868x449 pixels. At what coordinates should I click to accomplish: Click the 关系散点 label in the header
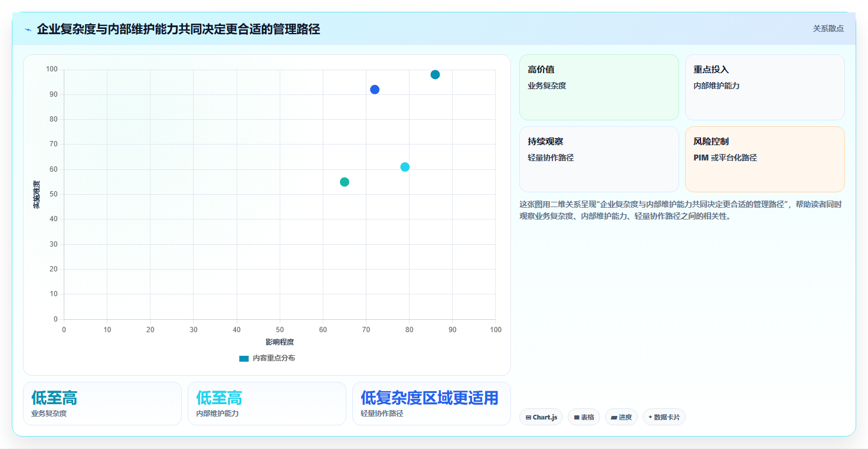(x=828, y=28)
